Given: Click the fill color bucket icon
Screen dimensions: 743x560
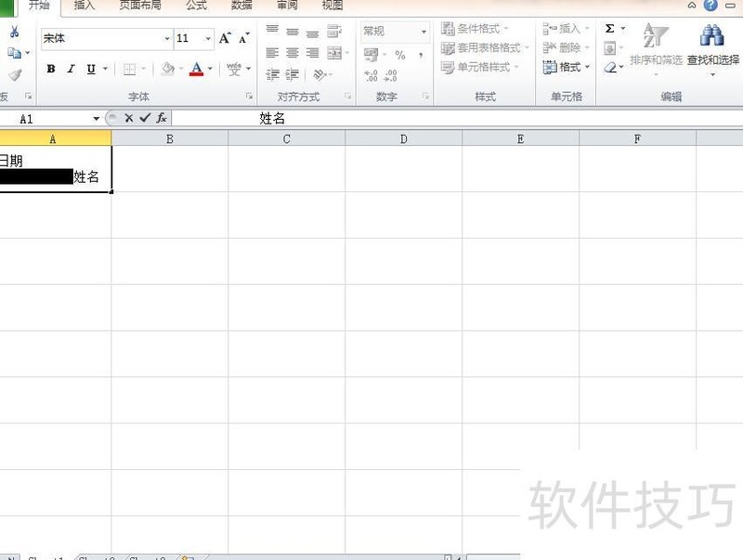Looking at the screenshot, I should (x=168, y=69).
